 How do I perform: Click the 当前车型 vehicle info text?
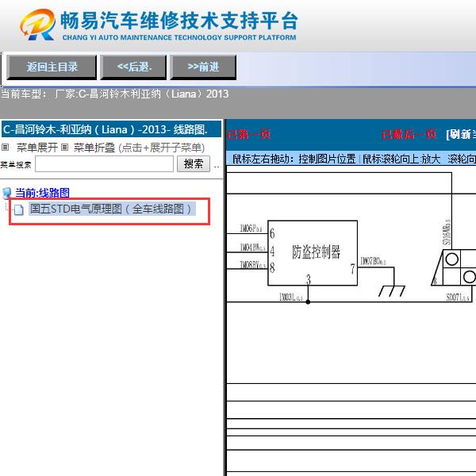(115, 94)
